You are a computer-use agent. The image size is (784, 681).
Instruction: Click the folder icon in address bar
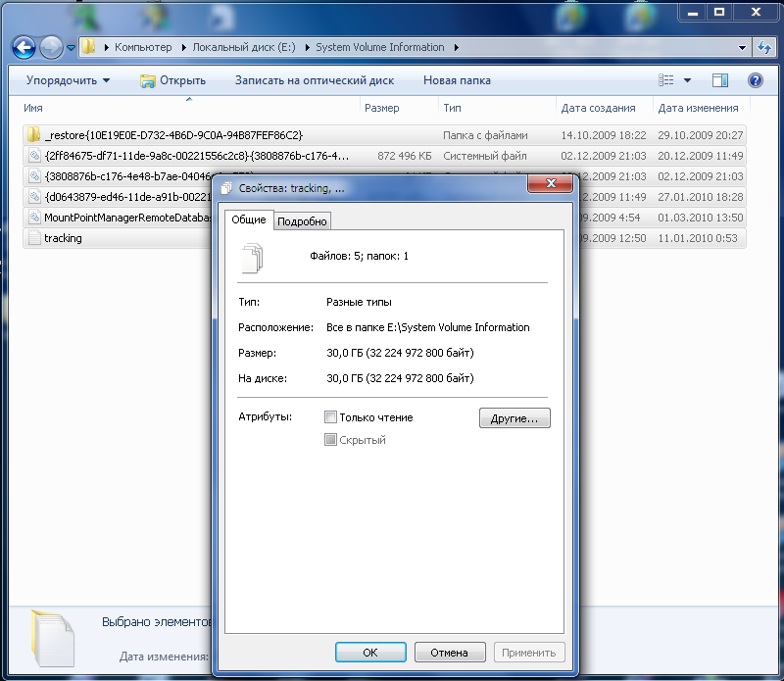click(x=89, y=47)
